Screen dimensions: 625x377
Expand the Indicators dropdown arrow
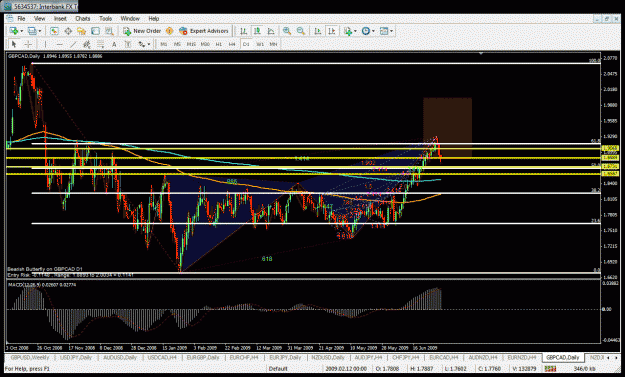coord(355,31)
